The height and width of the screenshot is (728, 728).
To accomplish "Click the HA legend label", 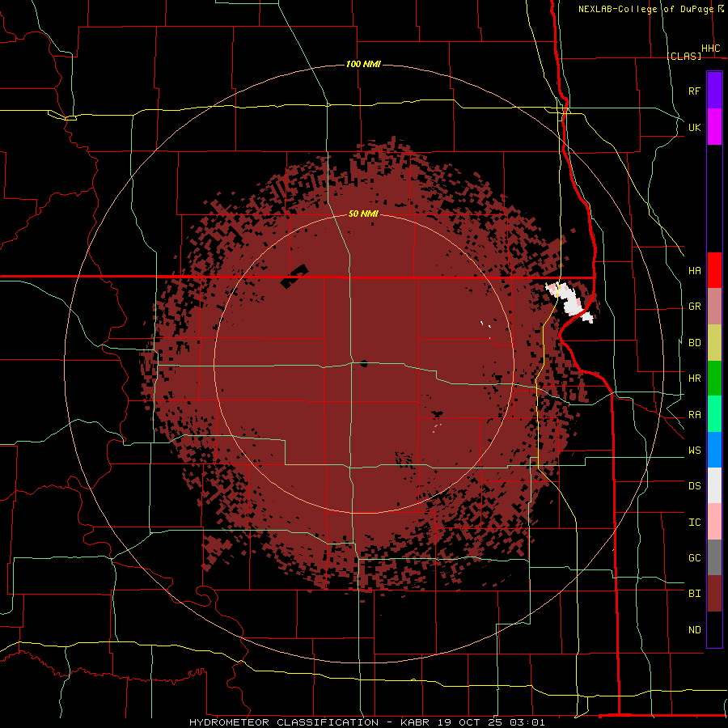I will pyautogui.click(x=694, y=270).
